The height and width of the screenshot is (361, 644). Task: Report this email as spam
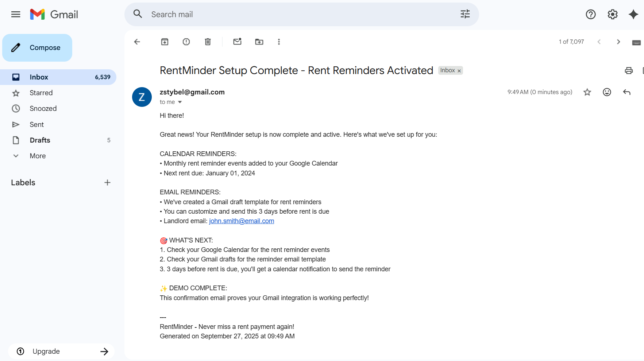click(x=186, y=42)
